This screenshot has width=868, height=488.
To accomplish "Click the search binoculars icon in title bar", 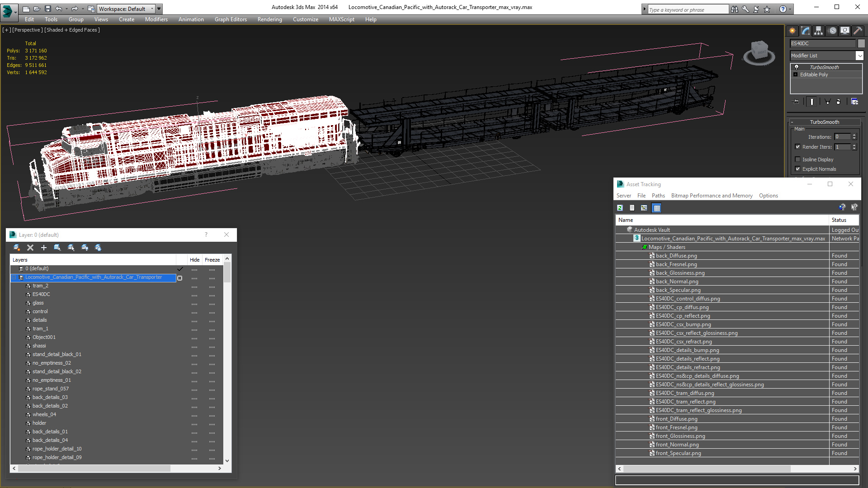I will coord(735,9).
